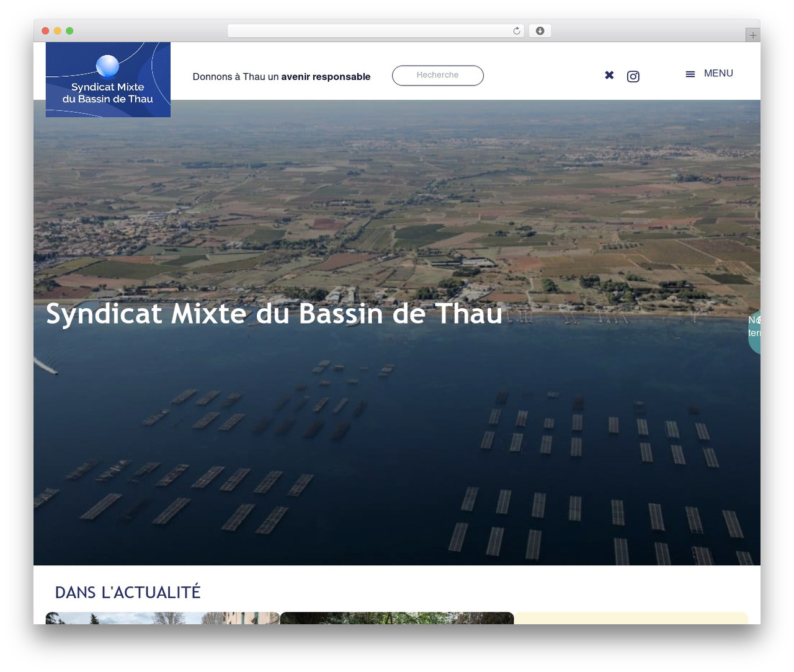Open the Instagram social link
Screen dimensions: 794x672
click(633, 76)
